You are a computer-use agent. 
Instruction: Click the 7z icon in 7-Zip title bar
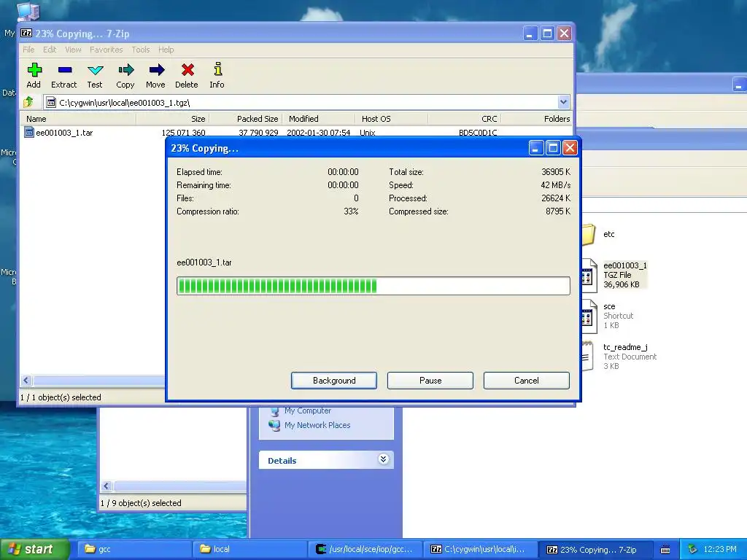[x=27, y=34]
